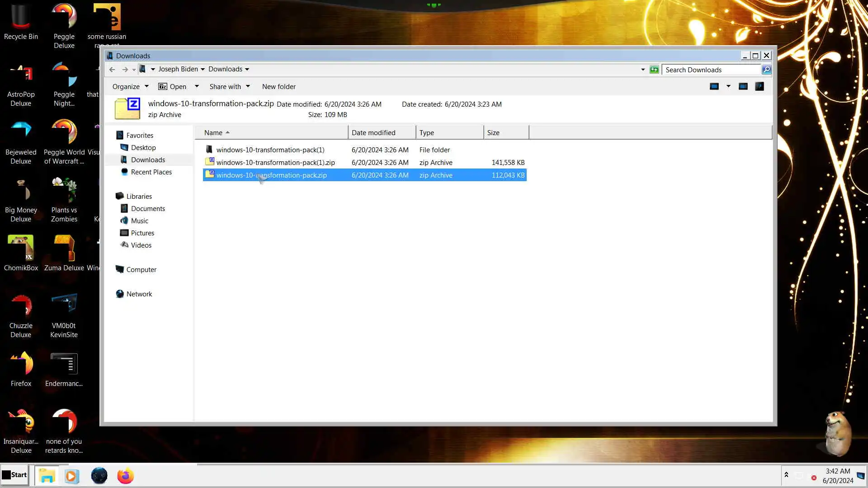
Task: Select Recent Places in Favorites
Action: point(151,172)
